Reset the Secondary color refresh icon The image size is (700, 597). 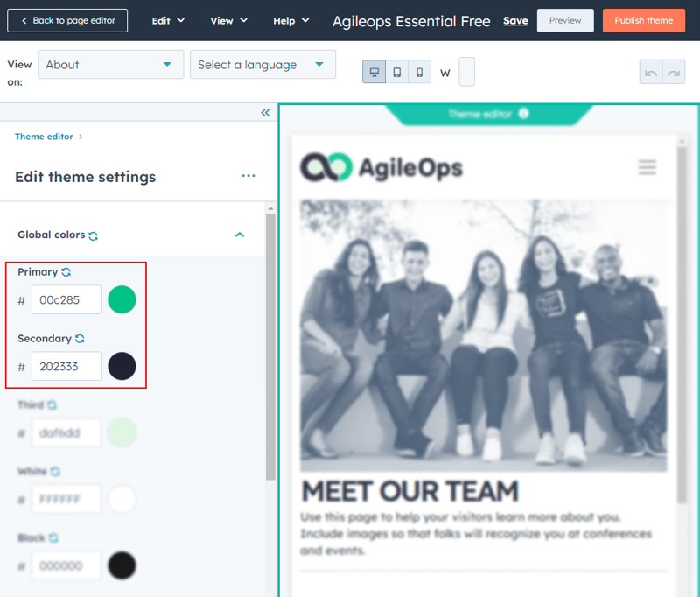tap(80, 339)
